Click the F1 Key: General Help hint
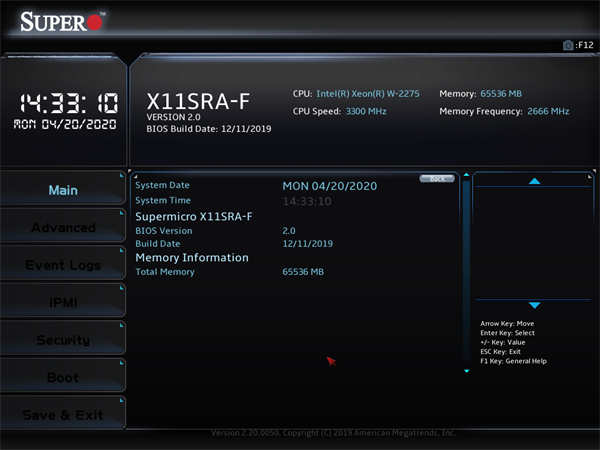Image resolution: width=600 pixels, height=450 pixels. tap(514, 361)
